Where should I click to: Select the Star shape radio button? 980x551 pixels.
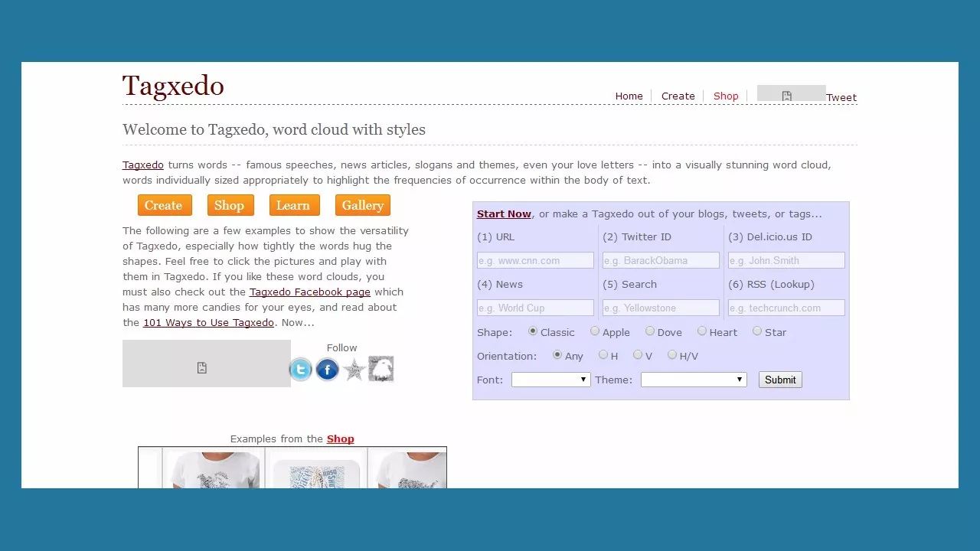coord(757,331)
